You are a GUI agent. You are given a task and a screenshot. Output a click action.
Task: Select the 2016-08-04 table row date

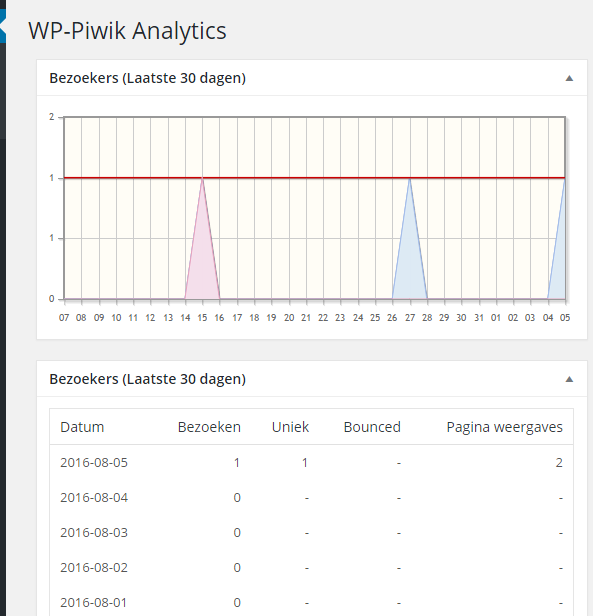[x=94, y=498]
